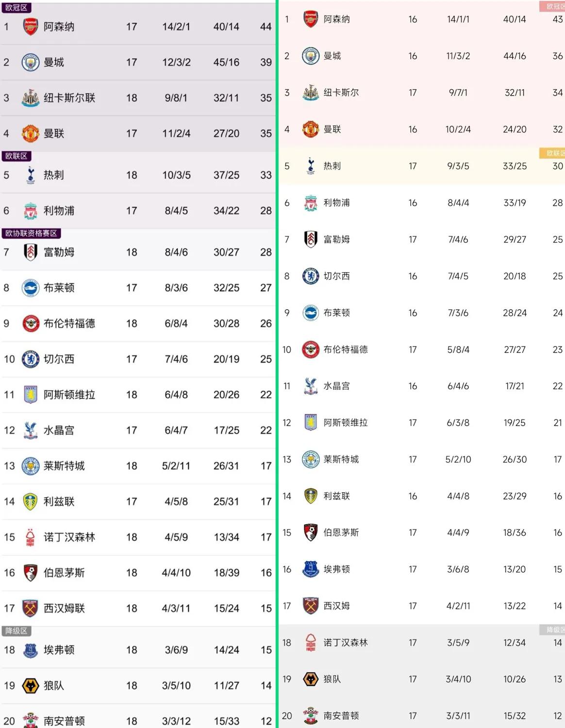Select Arsenal's points value 44 in left table
The width and height of the screenshot is (565, 728).
pos(265,27)
